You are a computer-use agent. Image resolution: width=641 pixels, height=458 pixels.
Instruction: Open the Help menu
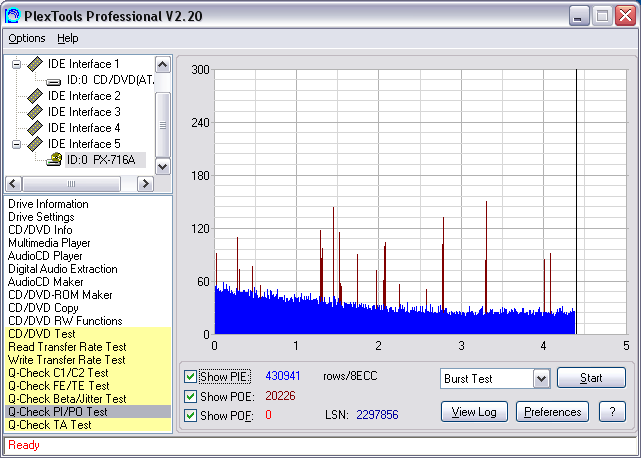pos(67,38)
